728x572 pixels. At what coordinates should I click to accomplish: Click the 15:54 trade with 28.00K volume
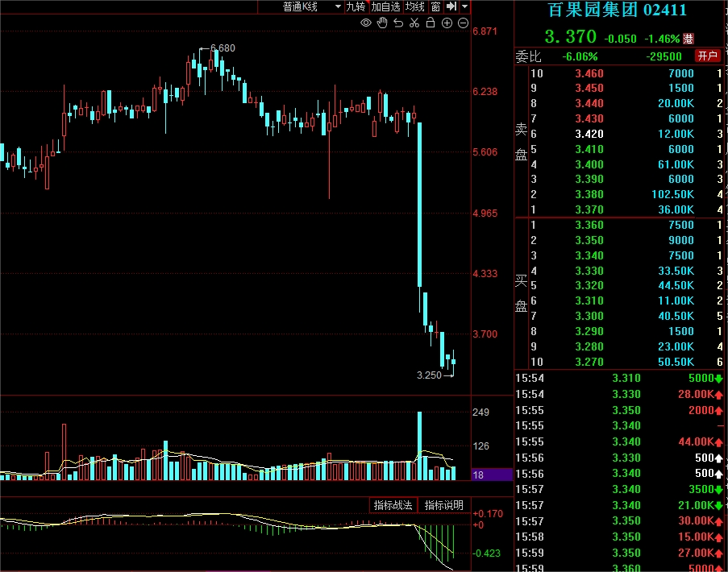click(x=619, y=394)
